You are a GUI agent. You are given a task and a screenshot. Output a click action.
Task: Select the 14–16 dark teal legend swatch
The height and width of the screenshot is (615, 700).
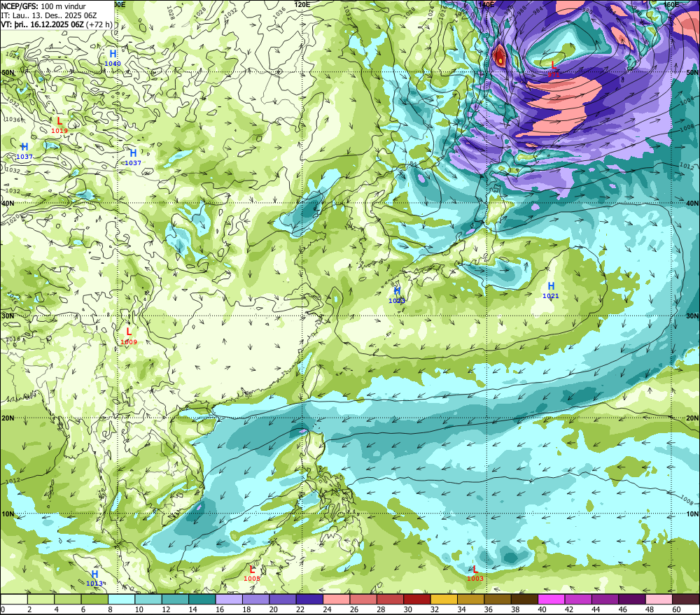click(202, 599)
